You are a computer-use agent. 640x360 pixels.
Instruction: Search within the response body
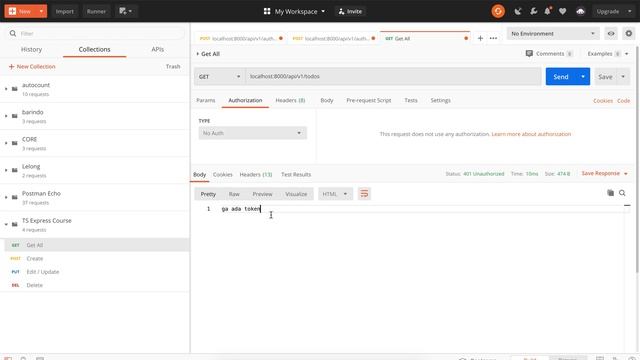point(622,193)
